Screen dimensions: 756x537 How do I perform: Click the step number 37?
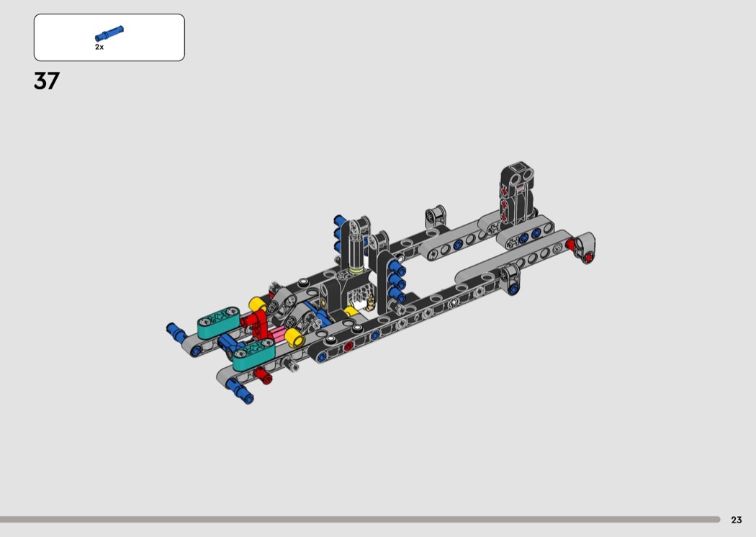pyautogui.click(x=46, y=81)
